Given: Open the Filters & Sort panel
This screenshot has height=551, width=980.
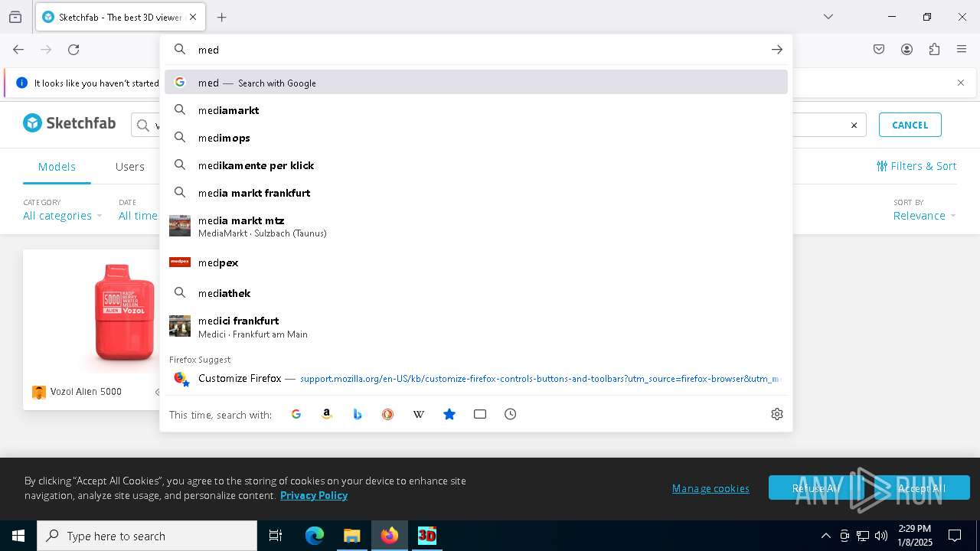Looking at the screenshot, I should [916, 166].
